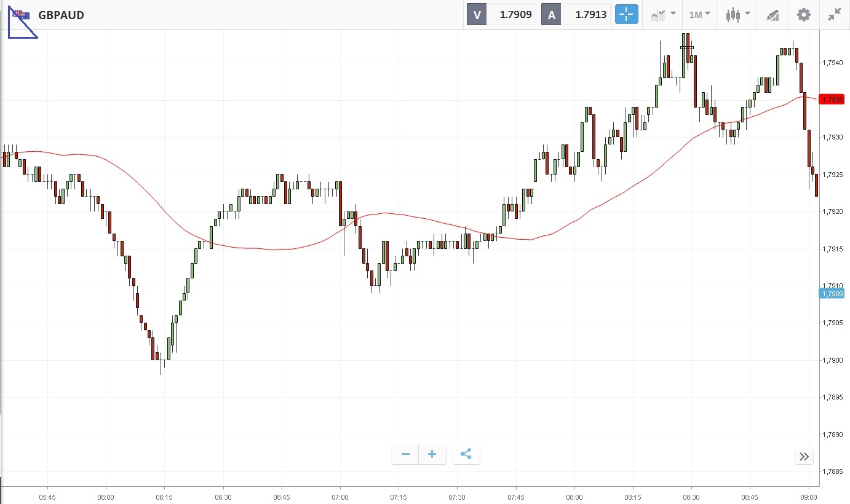Click the red 1.7935 moving average price label
This screenshot has height=504, width=850.
834,99
